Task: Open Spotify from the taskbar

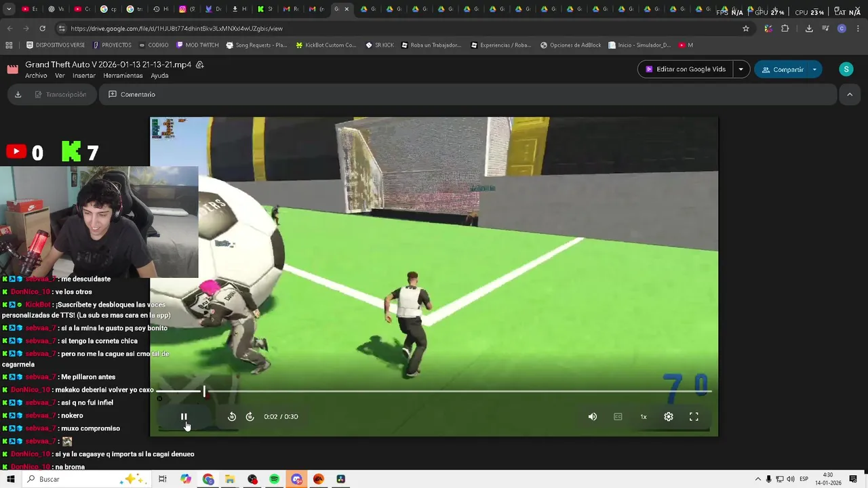Action: coord(274,479)
